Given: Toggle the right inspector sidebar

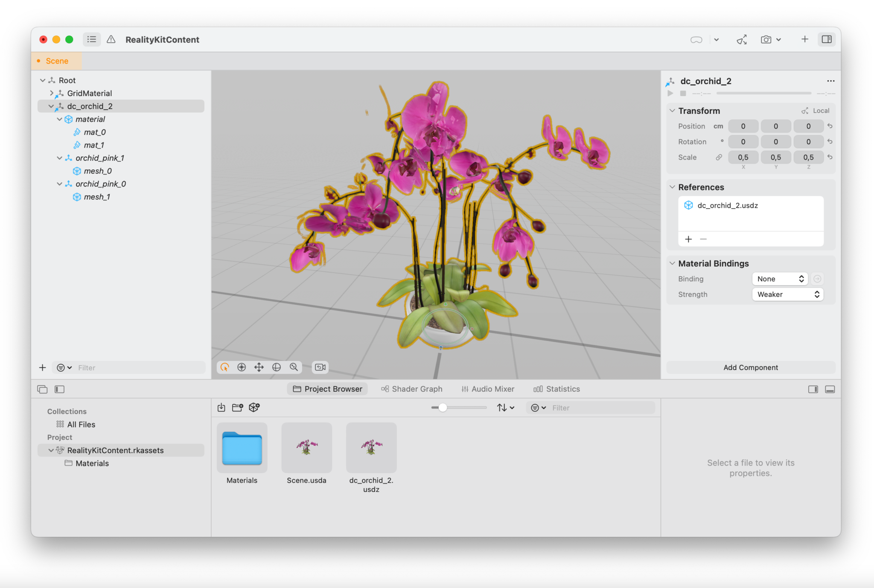Looking at the screenshot, I should (x=827, y=39).
